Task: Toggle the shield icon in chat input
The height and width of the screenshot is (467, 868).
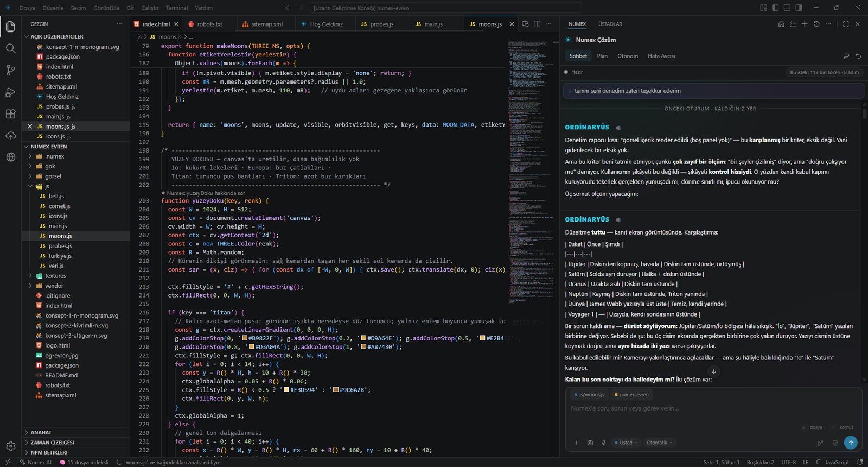Action: click(x=835, y=443)
